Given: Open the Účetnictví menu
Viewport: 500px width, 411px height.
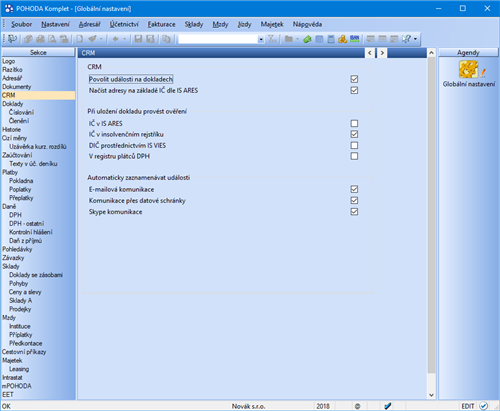Looking at the screenshot, I should coord(124,24).
